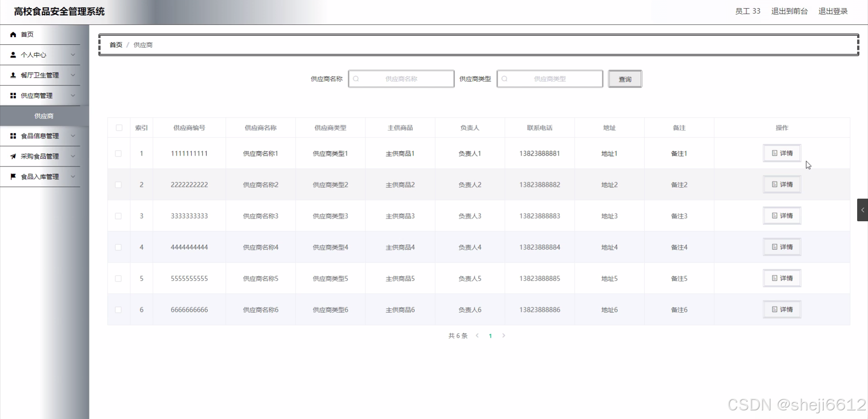Screen dimensions: 868x419
Task: Expand 餐厅卫生管理 menu chevron
Action: [x=73, y=75]
